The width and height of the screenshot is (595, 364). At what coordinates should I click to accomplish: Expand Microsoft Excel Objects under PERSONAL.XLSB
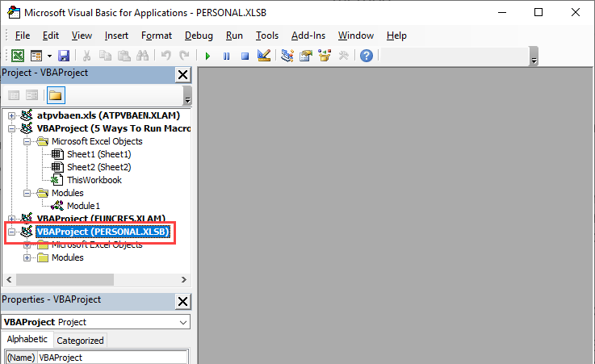(x=27, y=245)
